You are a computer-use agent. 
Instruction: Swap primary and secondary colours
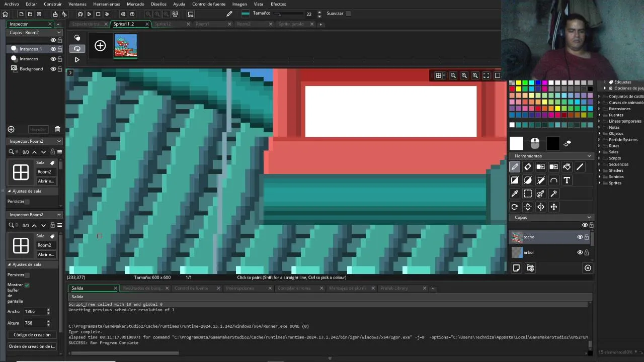[x=567, y=144]
